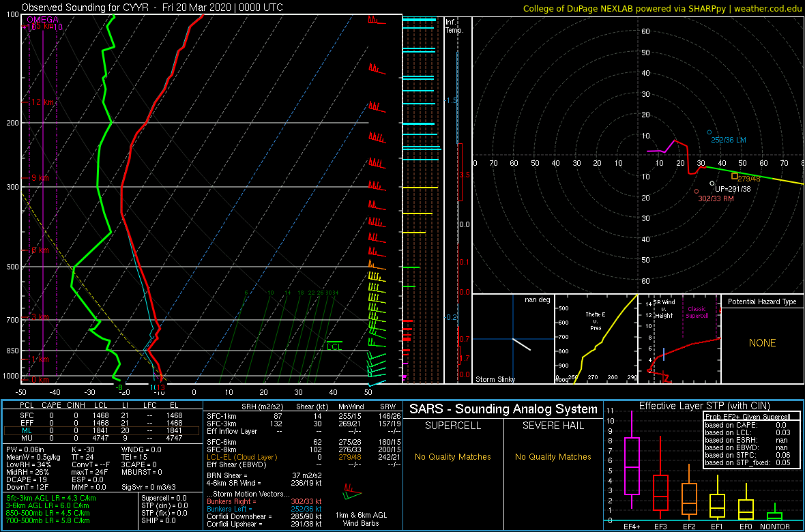This screenshot has width=805, height=532.
Task: Click the Prob EF2+ Given Supercell header
Action: click(746, 417)
